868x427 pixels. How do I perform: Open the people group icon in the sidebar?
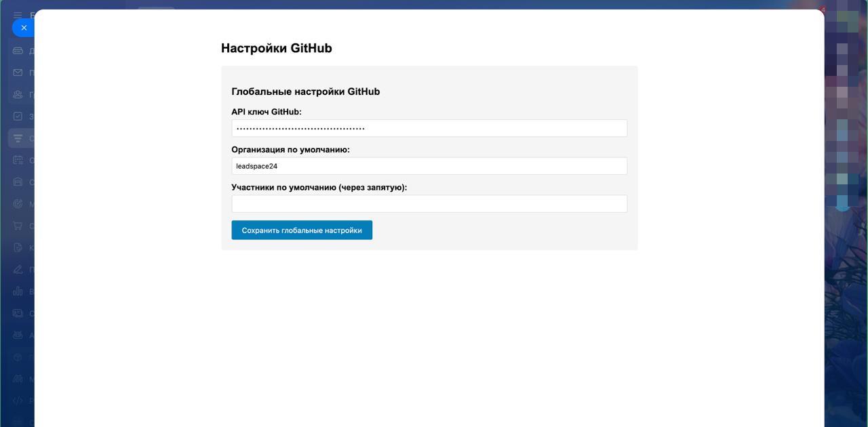pyautogui.click(x=18, y=94)
